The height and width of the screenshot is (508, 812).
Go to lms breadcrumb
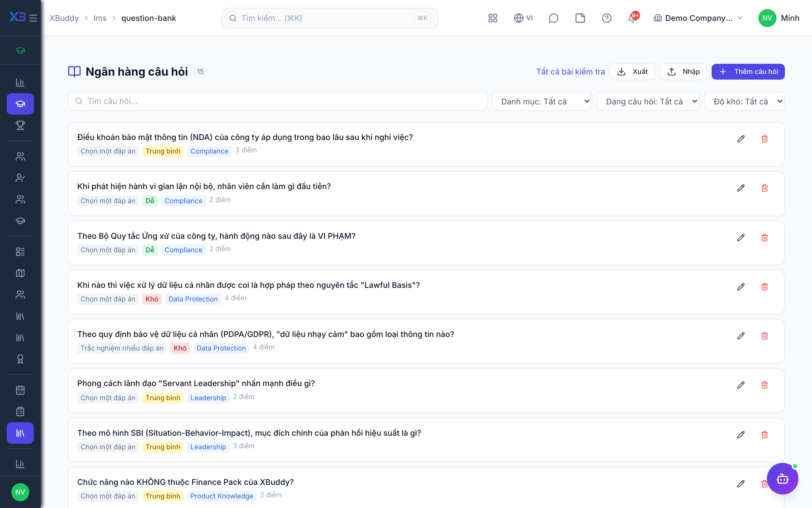coord(100,18)
